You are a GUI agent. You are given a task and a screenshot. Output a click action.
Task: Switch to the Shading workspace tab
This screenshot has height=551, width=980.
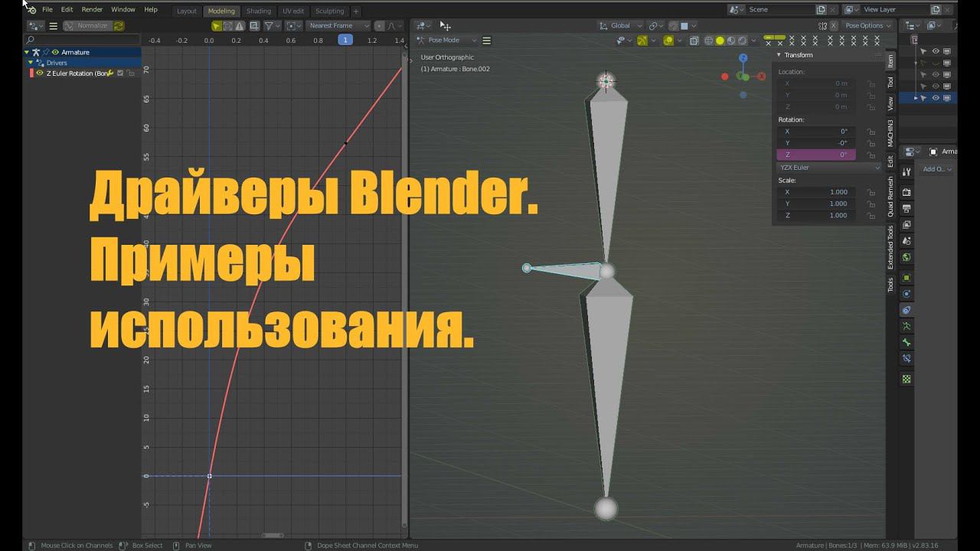point(259,11)
